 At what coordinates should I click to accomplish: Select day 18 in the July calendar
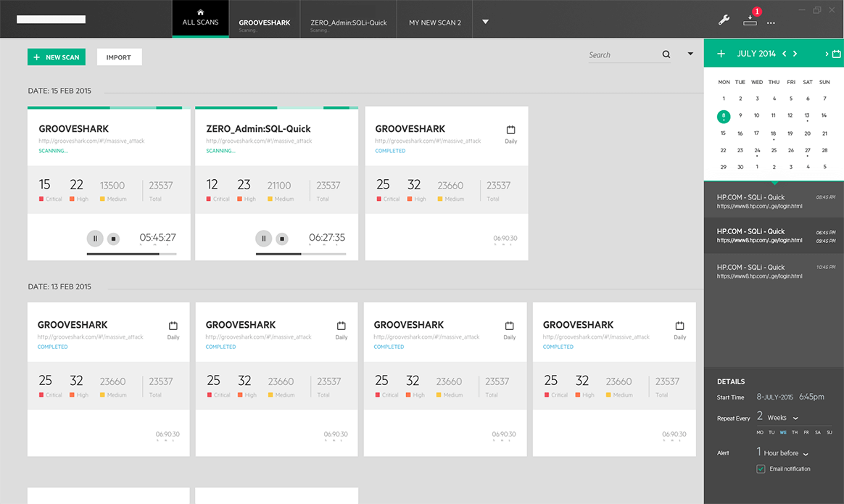[x=774, y=133]
